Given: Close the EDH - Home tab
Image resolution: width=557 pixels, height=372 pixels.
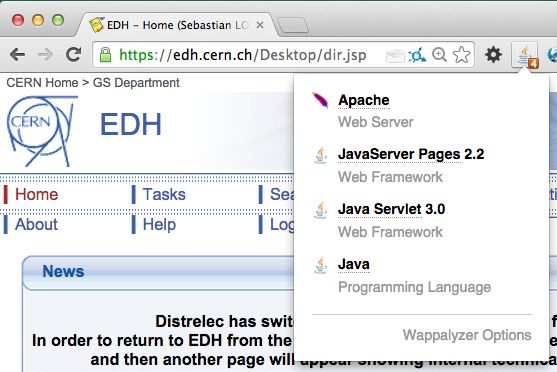Looking at the screenshot, I should point(260,25).
